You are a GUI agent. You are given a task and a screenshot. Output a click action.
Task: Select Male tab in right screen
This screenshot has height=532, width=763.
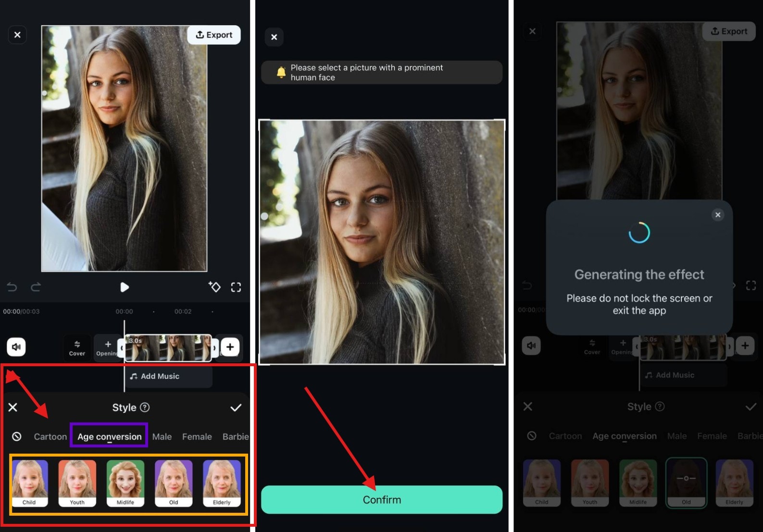677,436
